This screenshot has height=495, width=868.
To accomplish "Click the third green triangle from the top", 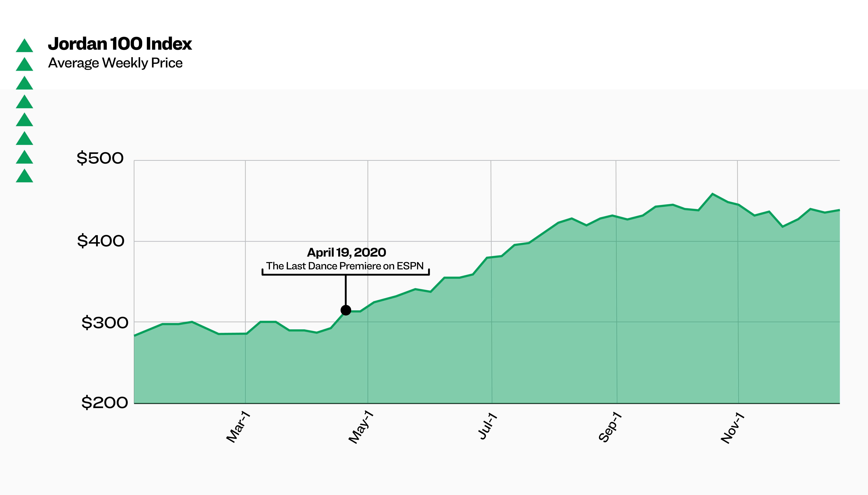I will [x=24, y=83].
